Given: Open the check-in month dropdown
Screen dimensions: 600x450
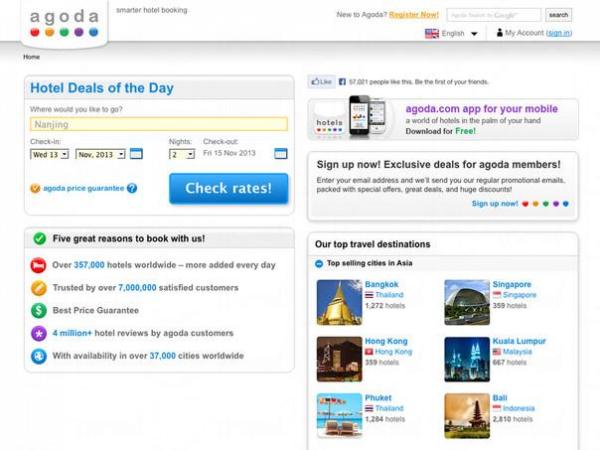Looking at the screenshot, I should [99, 155].
